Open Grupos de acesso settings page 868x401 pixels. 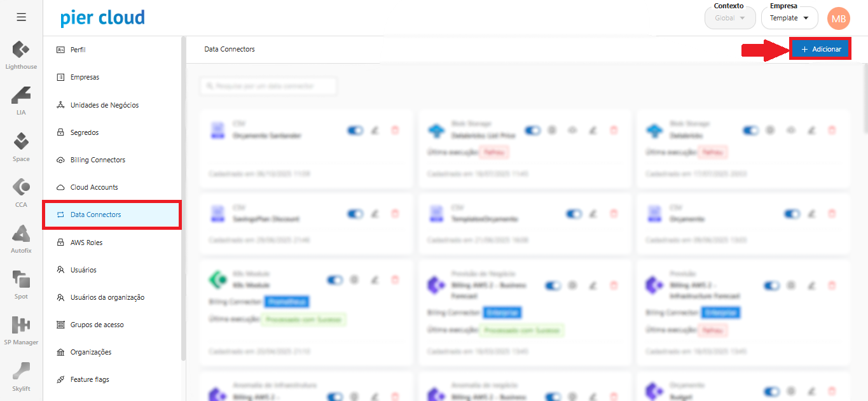97,325
